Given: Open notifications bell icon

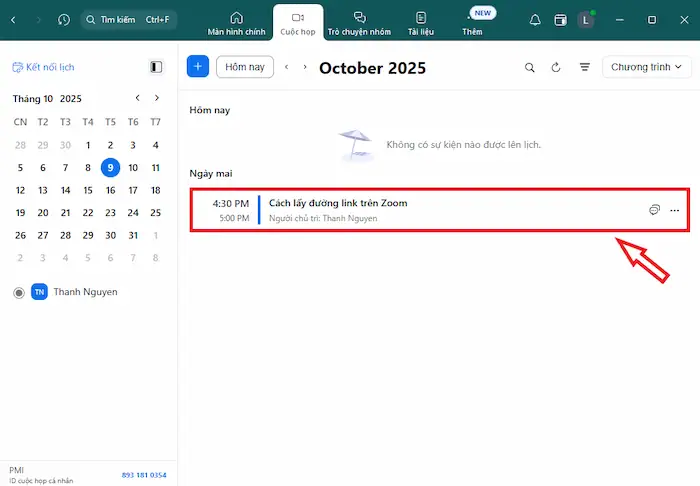Looking at the screenshot, I should point(535,20).
